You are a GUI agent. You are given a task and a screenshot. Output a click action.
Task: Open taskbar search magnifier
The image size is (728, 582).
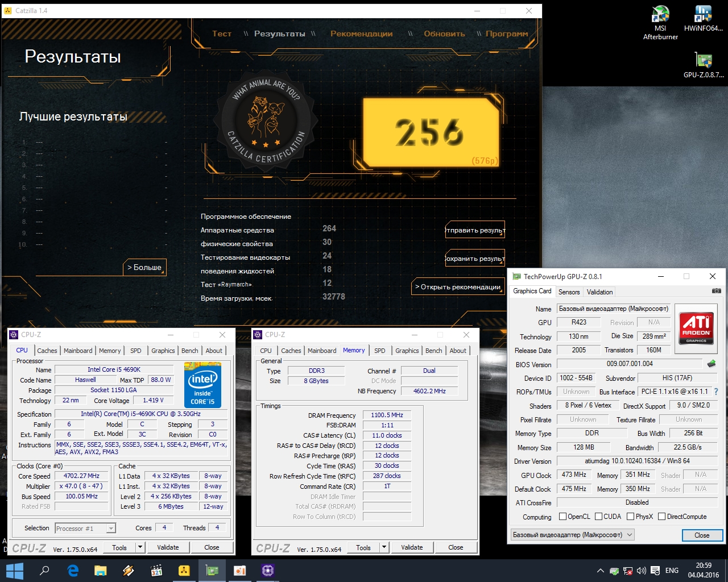pos(44,571)
